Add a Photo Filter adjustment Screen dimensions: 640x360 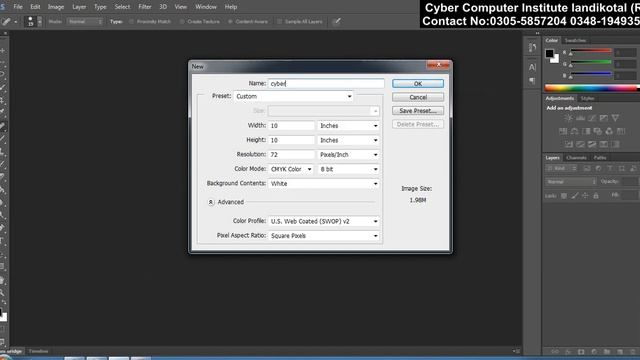(598, 131)
